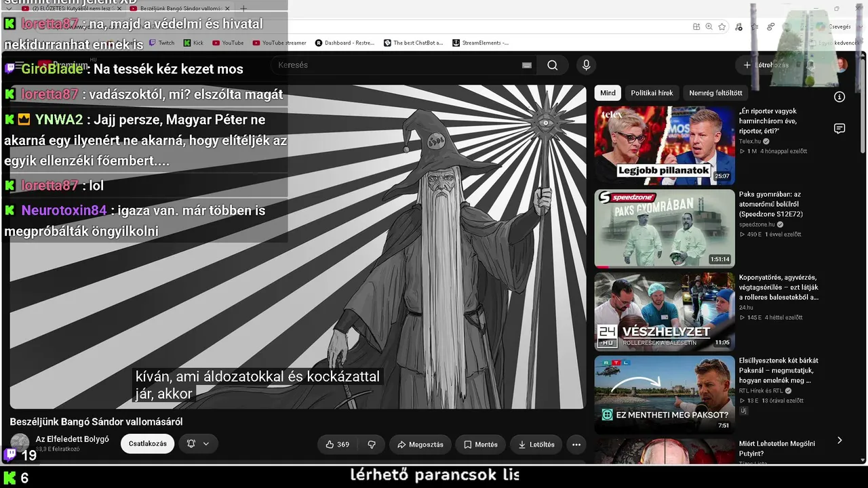868x488 pixels.
Task: Select the Nemrég feltöltött filter chip
Action: [715, 93]
